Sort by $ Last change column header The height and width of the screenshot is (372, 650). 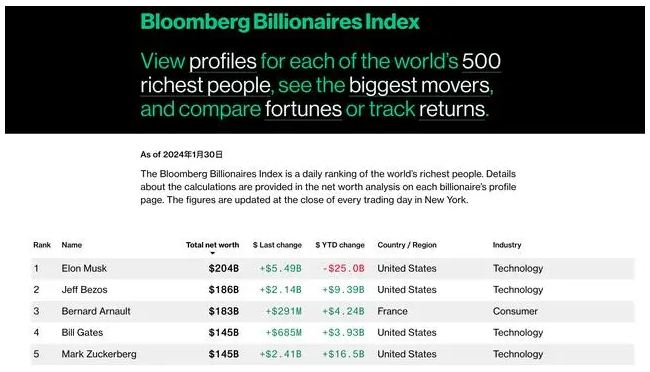coord(277,245)
